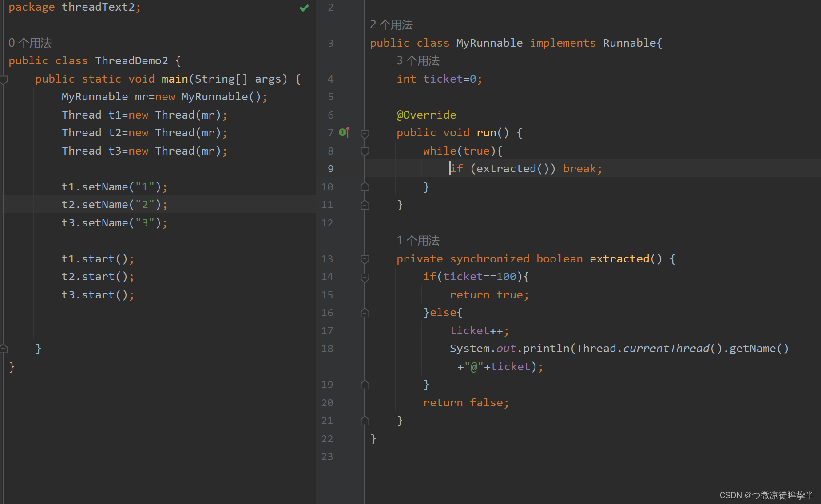Click the t2.start() statement
This screenshot has height=504, width=821.
pos(98,277)
